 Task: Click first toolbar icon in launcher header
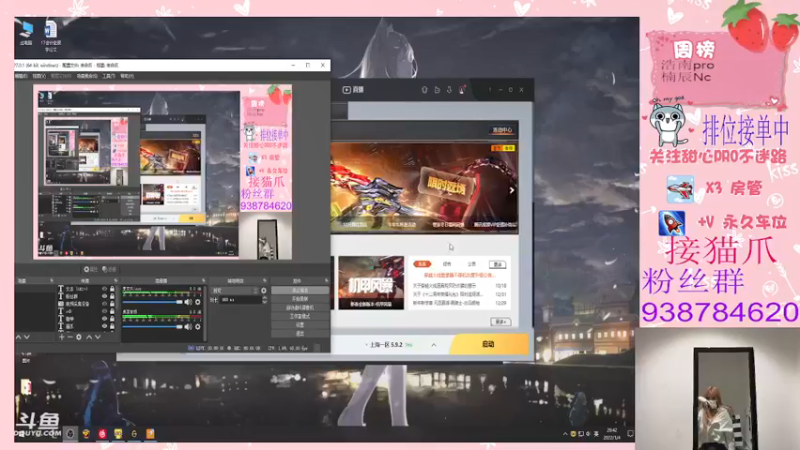[424, 90]
